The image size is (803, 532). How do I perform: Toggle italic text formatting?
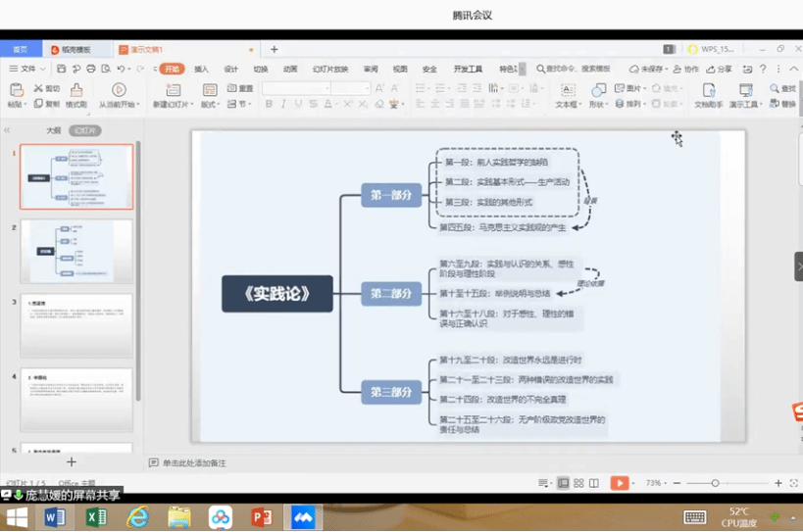pos(282,104)
